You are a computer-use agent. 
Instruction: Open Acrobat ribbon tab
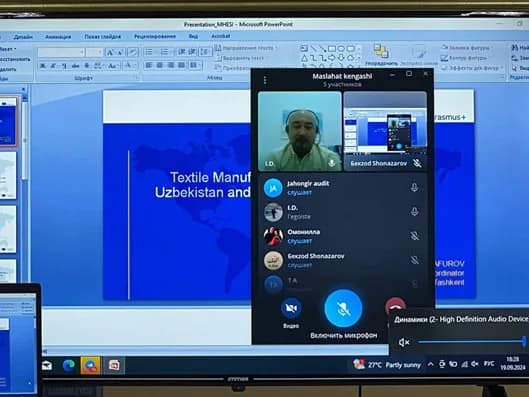pyautogui.click(x=221, y=36)
